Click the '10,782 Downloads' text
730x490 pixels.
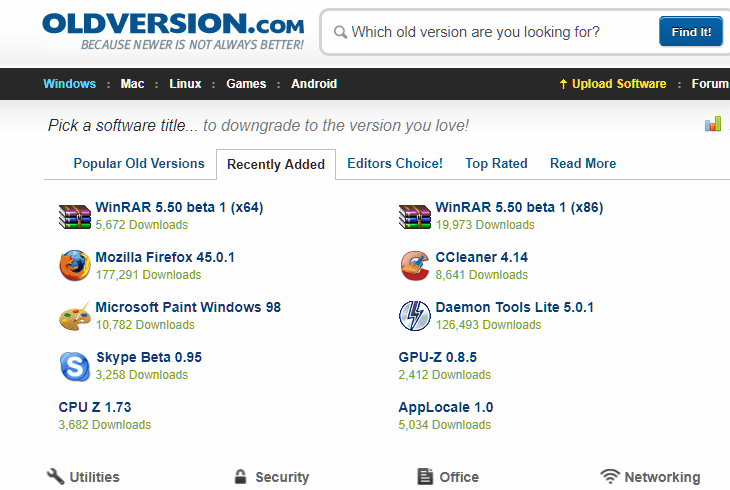tap(145, 325)
